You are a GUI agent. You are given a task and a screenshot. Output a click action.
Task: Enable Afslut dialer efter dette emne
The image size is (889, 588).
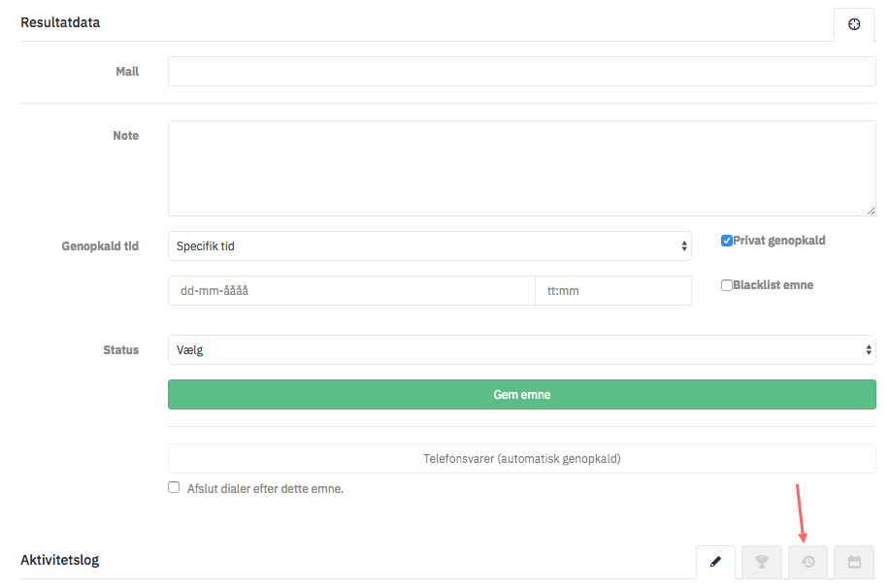click(174, 488)
